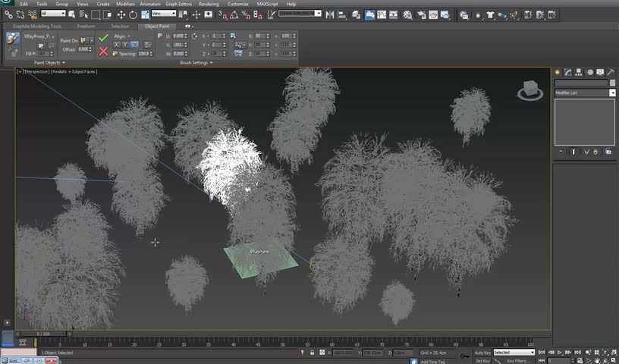Open the Hierarchy command panel tab
The height and width of the screenshot is (364, 619).
click(x=579, y=72)
